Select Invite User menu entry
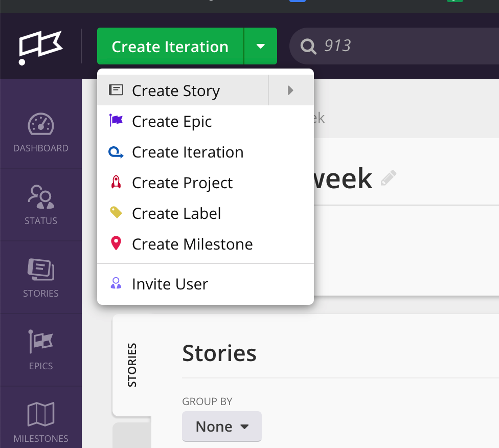Screen dimensions: 499x448 coord(205,284)
